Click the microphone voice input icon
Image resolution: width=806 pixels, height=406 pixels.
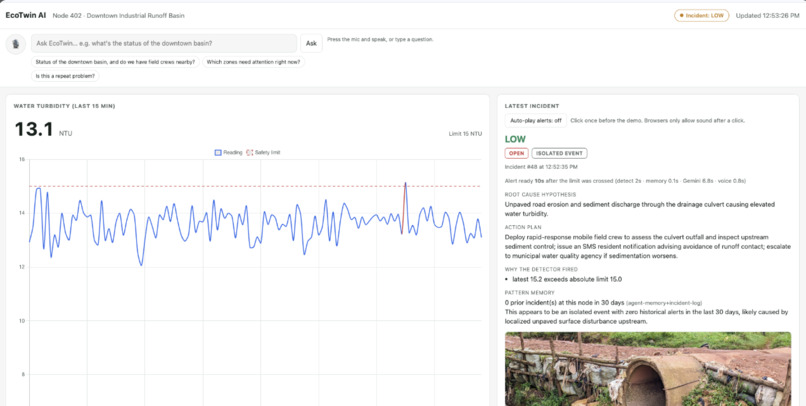[x=16, y=44]
